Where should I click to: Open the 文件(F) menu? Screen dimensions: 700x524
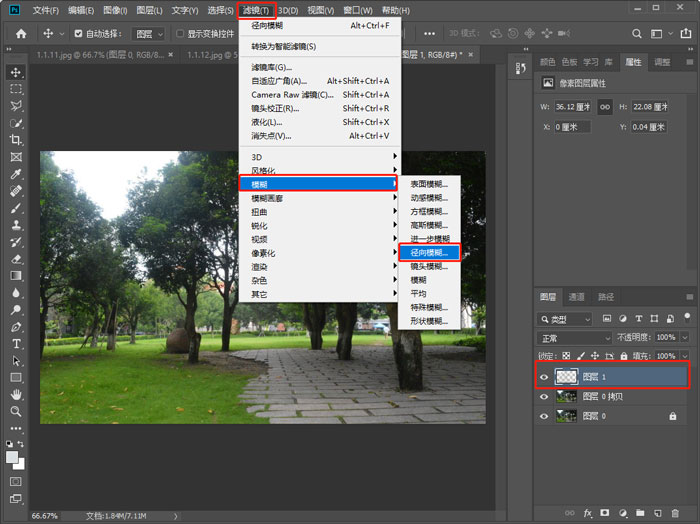tap(46, 10)
